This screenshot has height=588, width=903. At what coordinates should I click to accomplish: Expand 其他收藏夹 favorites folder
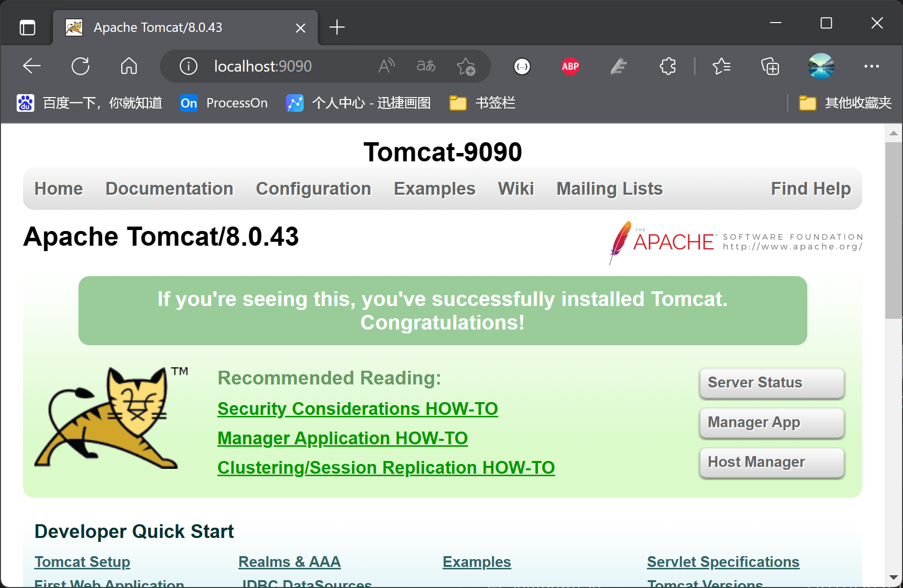[x=845, y=103]
